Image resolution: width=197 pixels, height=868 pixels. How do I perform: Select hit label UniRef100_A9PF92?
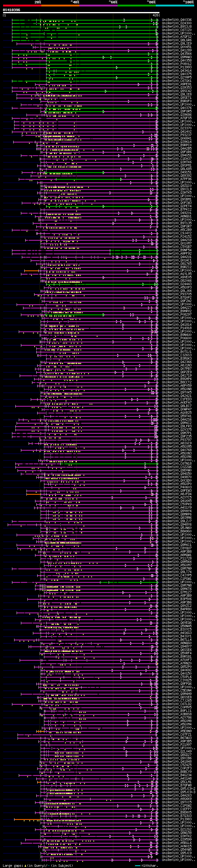tap(176, 253)
